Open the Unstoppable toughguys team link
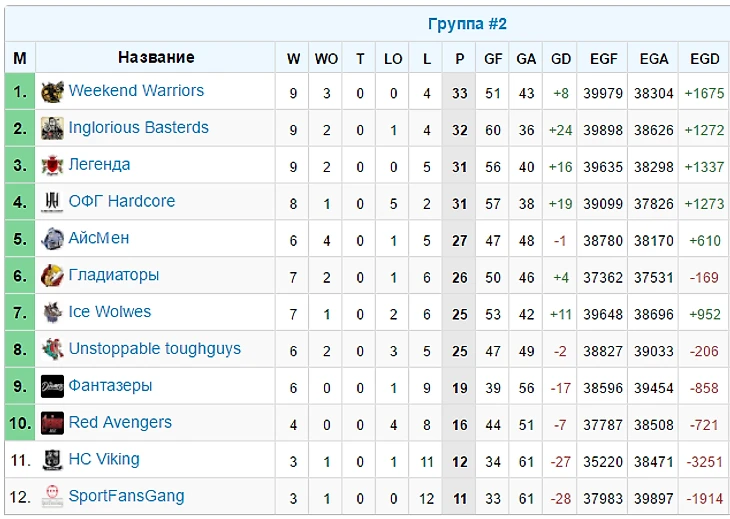Viewport: 730px width, 519px height. pyautogui.click(x=154, y=349)
